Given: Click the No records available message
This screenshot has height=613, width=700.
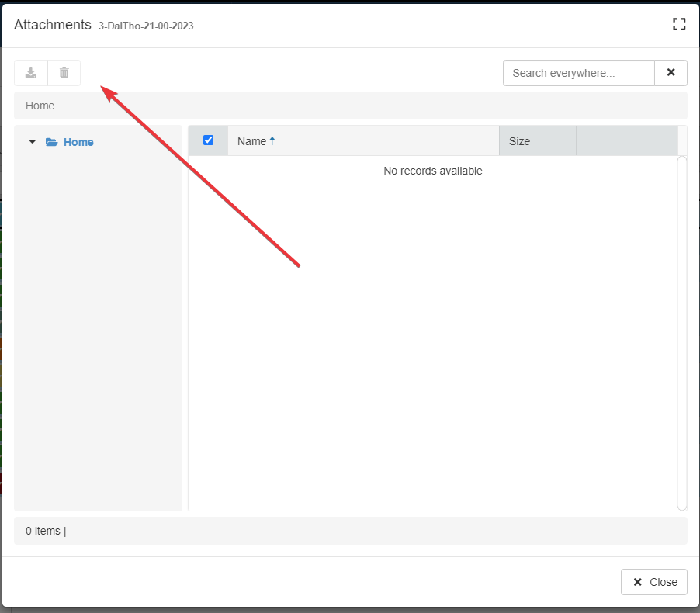Looking at the screenshot, I should tap(433, 171).
